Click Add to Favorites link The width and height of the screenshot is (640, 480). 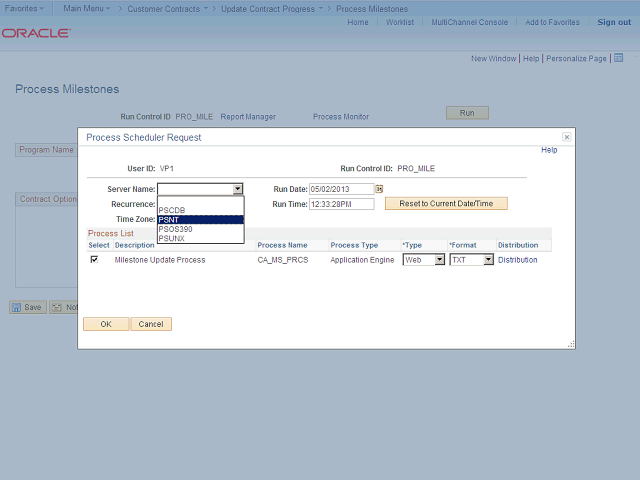552,22
